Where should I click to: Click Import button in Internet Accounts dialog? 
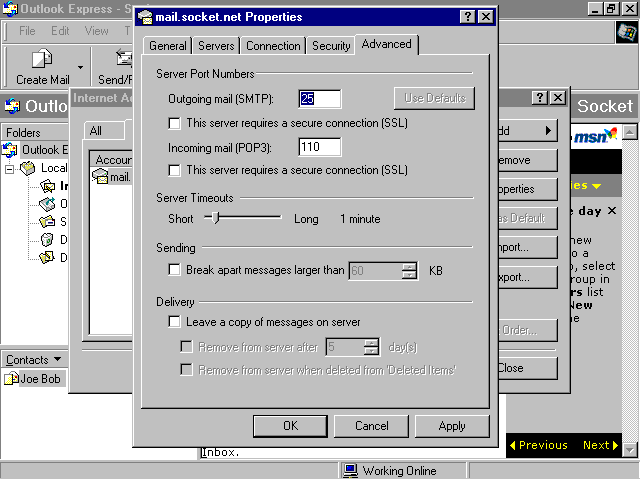click(528, 247)
